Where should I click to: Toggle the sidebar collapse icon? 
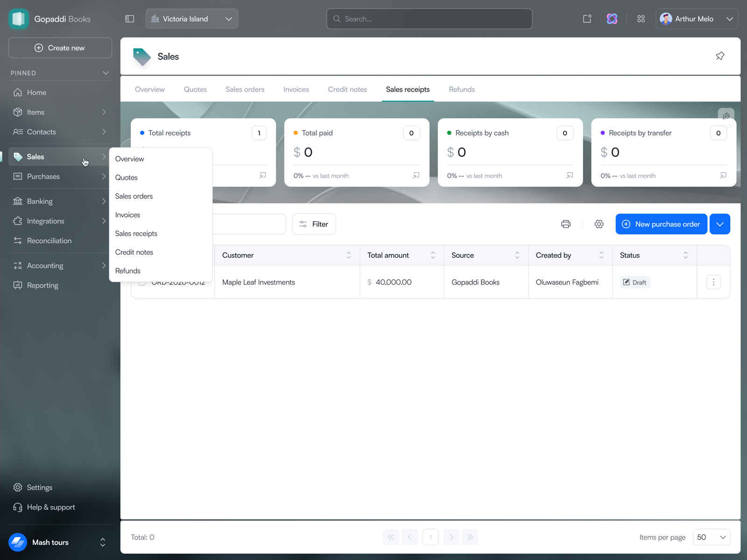coord(130,19)
